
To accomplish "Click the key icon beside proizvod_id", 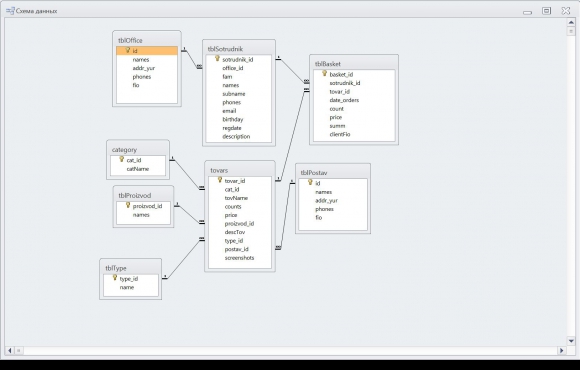I will point(128,205).
